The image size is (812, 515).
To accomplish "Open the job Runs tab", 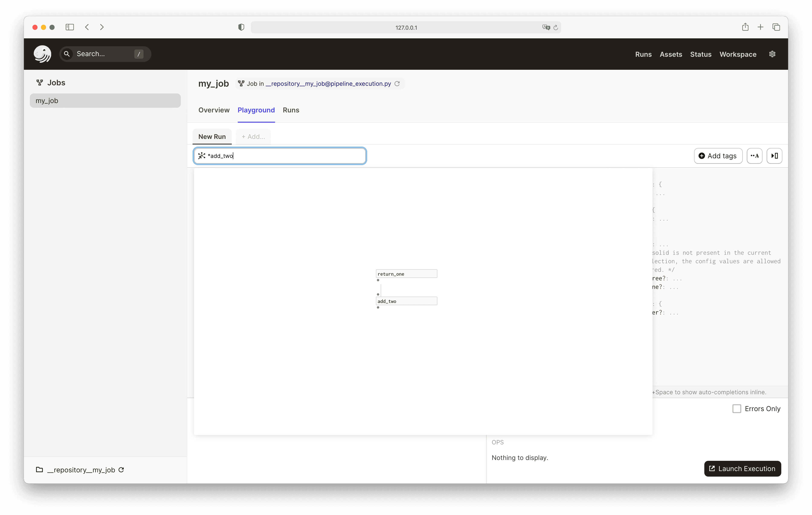I will pos(291,110).
